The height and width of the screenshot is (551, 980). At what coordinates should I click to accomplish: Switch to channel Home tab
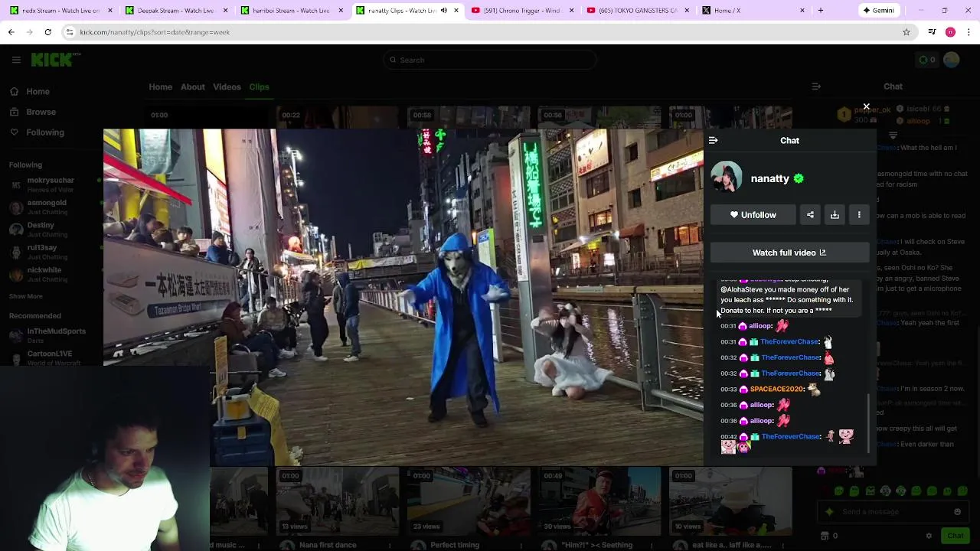(x=160, y=86)
